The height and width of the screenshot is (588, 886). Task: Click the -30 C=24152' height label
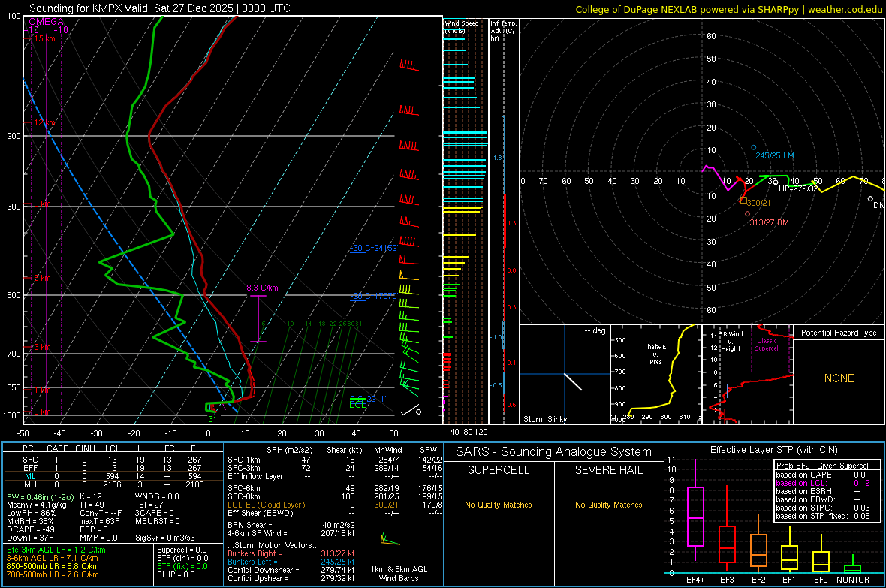[x=375, y=249]
